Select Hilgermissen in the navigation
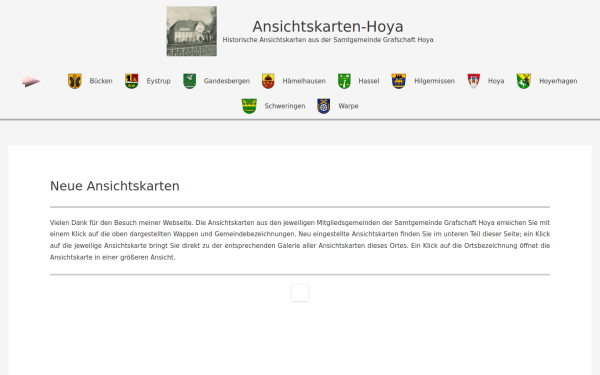This screenshot has height=375, width=600. pos(434,81)
